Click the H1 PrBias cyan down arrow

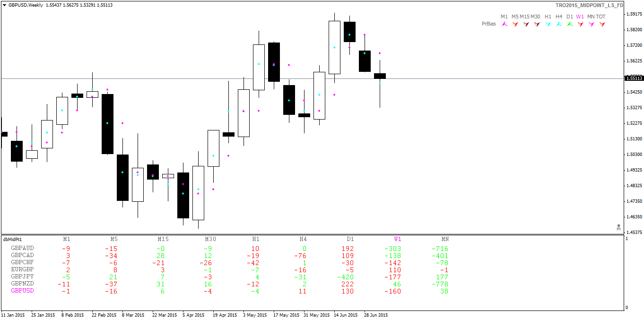[548, 24]
